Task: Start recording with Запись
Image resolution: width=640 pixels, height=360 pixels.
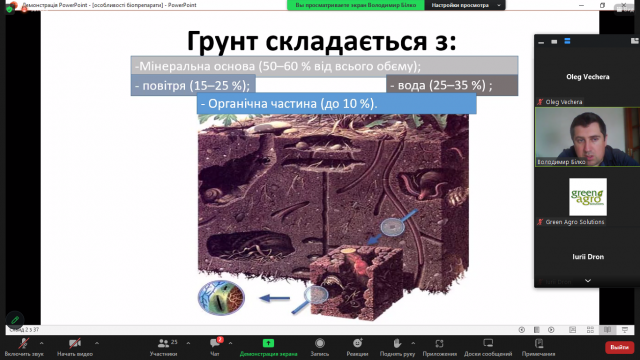Action: (320, 348)
